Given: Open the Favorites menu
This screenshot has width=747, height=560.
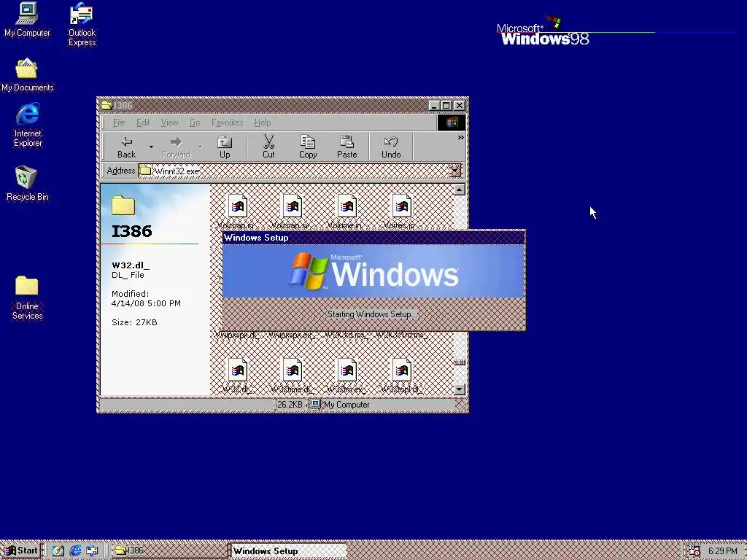Looking at the screenshot, I should (x=228, y=122).
